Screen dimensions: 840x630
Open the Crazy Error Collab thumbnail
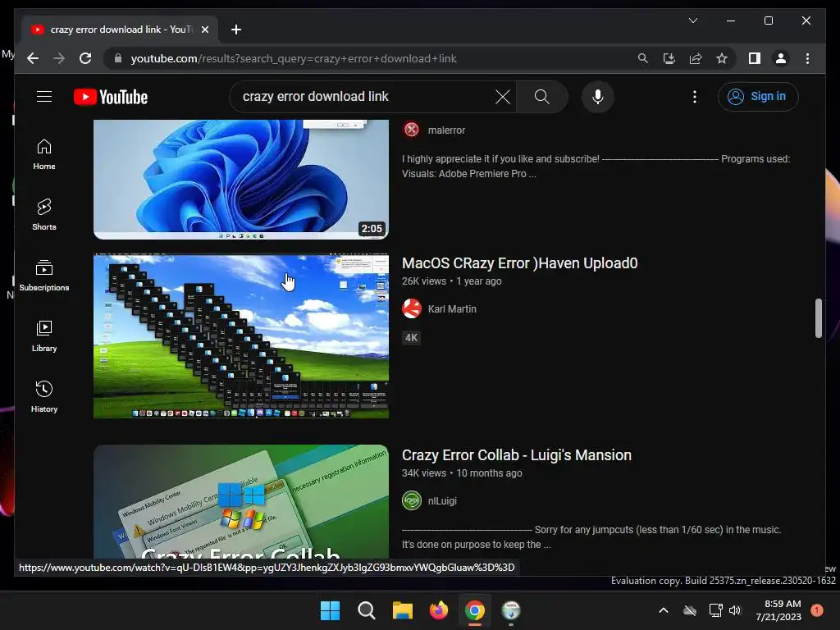pyautogui.click(x=241, y=501)
